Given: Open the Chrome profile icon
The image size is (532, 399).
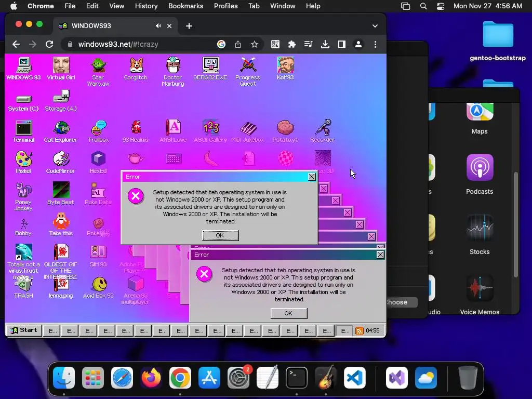Looking at the screenshot, I should (358, 44).
